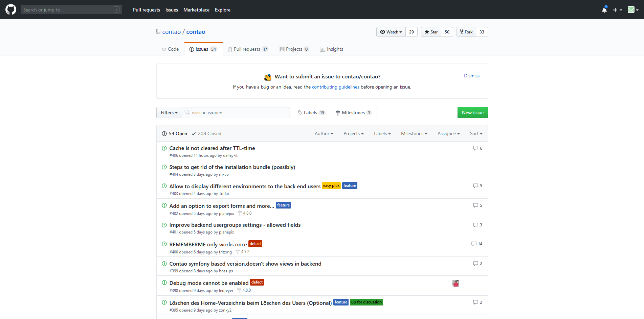The width and height of the screenshot is (644, 319).
Task: Click the comment icon for issue #401
Action: [x=475, y=225]
